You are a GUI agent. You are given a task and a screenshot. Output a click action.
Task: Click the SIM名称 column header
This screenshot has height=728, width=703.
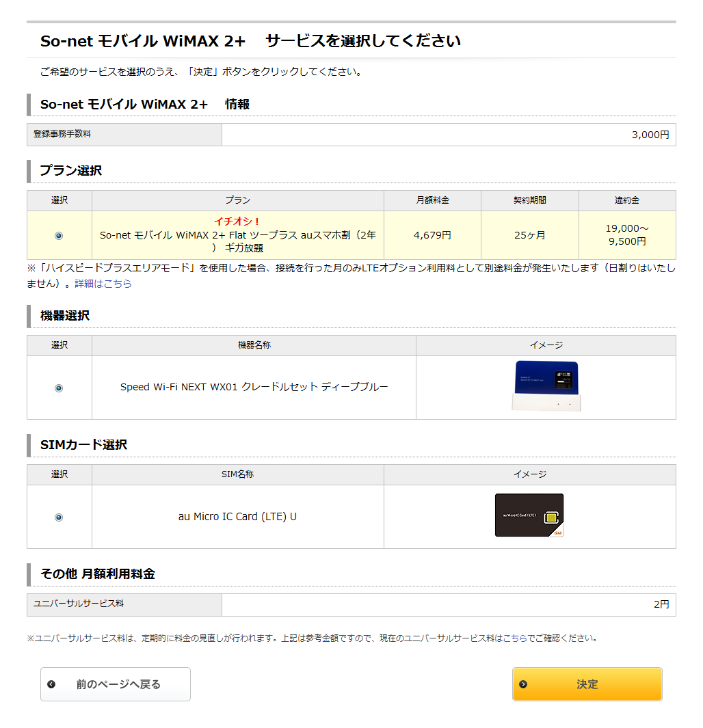(237, 474)
